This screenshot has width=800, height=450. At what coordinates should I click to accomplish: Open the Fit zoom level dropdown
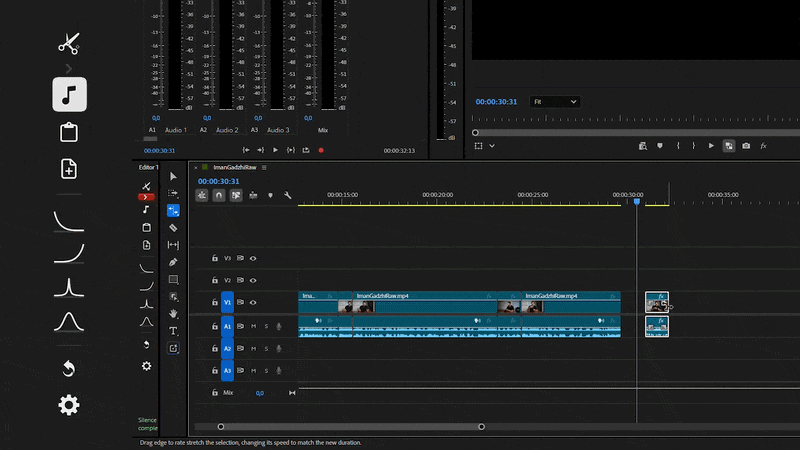[x=555, y=102]
